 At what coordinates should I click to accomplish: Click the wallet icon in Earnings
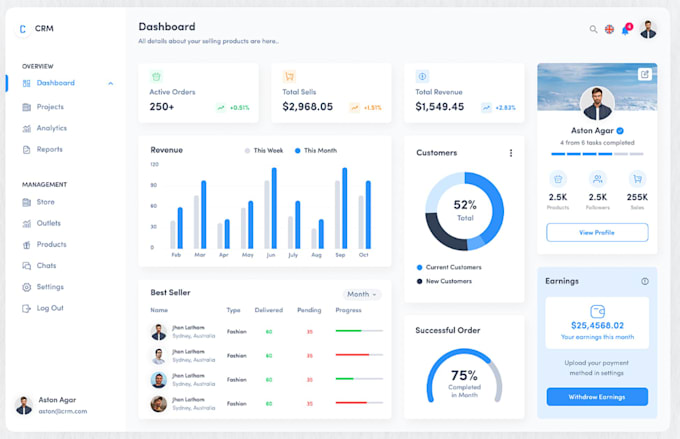click(x=597, y=311)
